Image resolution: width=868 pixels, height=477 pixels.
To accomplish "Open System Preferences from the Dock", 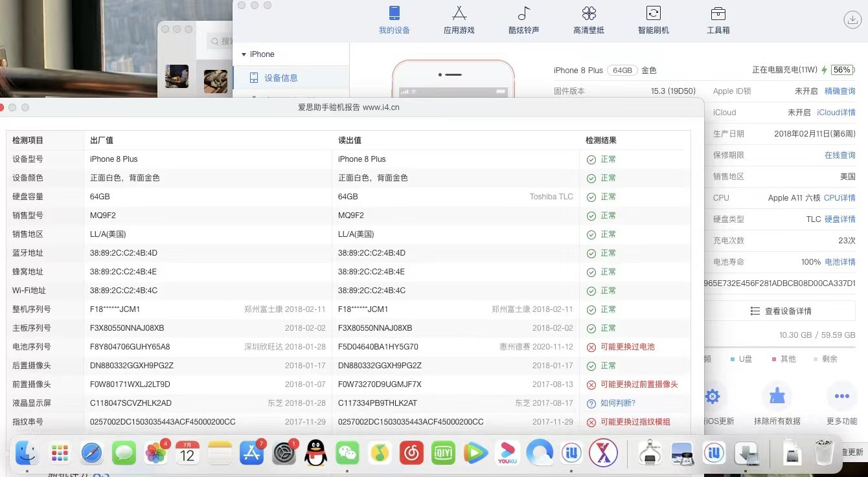I will coord(284,453).
